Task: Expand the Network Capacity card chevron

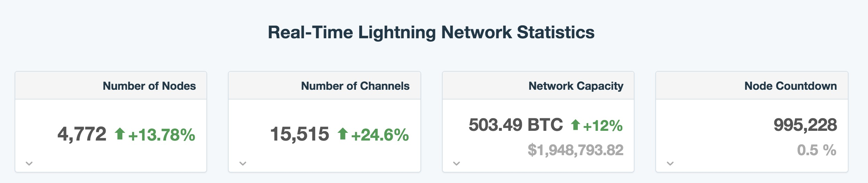Action: (x=457, y=163)
